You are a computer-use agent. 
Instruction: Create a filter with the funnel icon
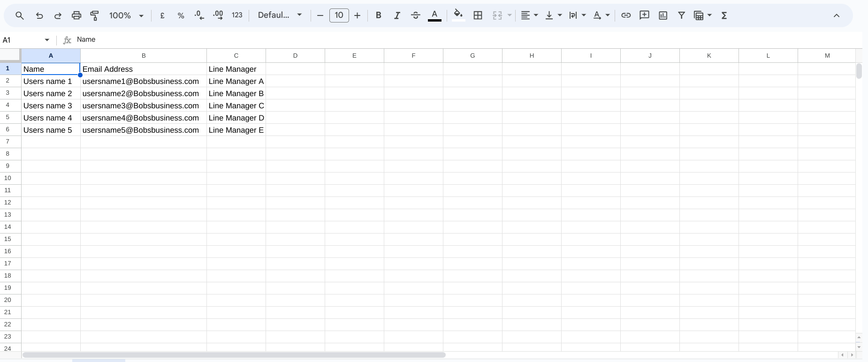tap(681, 15)
